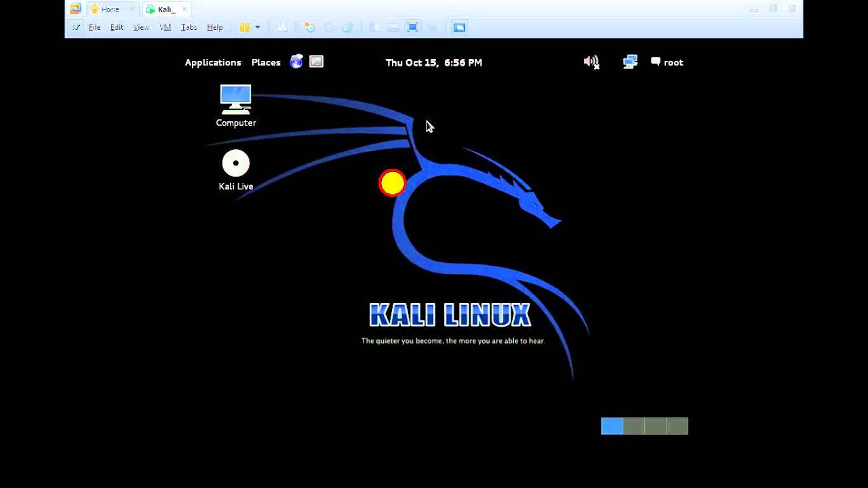Open the root user menu
Viewport: 868px width, 488px height.
pyautogui.click(x=667, y=62)
